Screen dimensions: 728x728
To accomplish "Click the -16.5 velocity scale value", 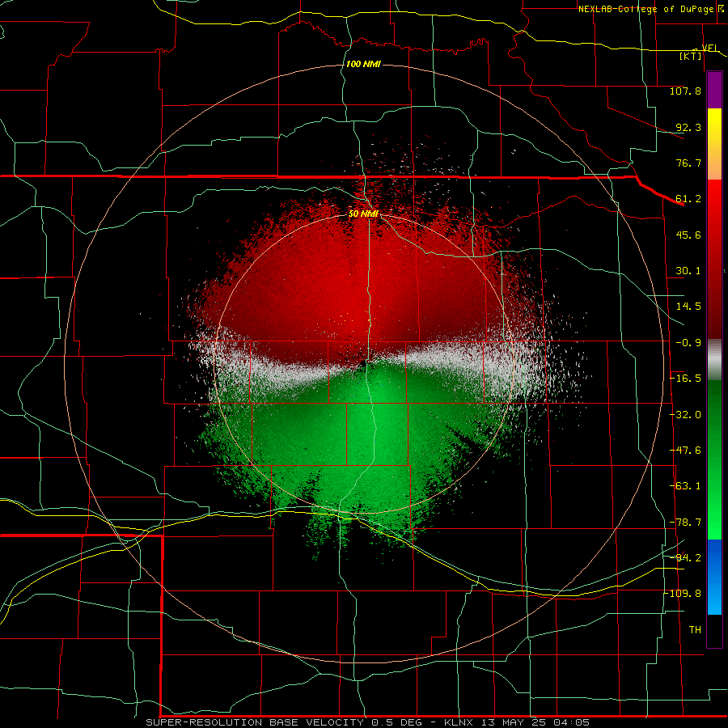I will pos(685,379).
